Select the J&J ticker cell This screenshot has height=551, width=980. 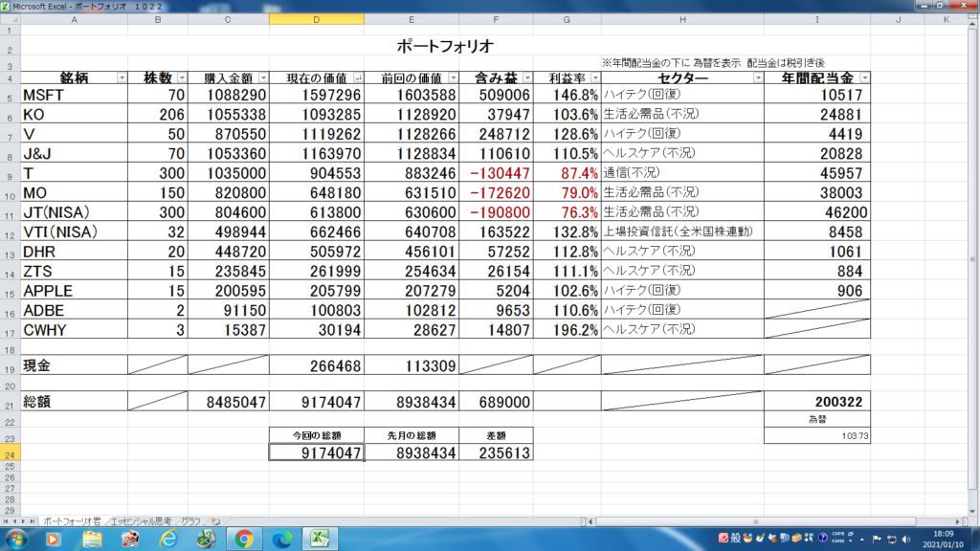tap(74, 154)
